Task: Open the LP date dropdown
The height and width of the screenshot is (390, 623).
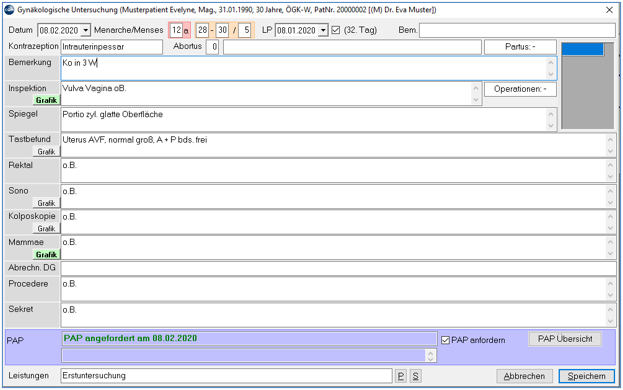Action: pos(323,30)
